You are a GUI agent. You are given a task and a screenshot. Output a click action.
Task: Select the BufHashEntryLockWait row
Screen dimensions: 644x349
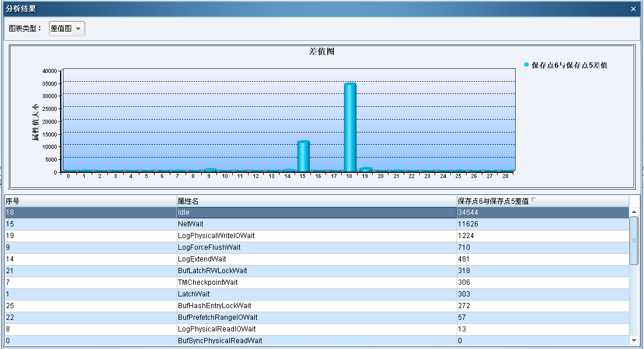[316, 306]
